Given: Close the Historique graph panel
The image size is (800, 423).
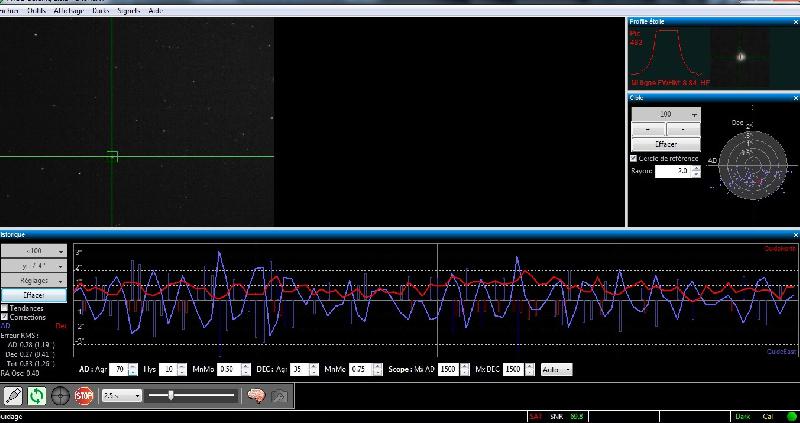Looking at the screenshot, I should 795,235.
